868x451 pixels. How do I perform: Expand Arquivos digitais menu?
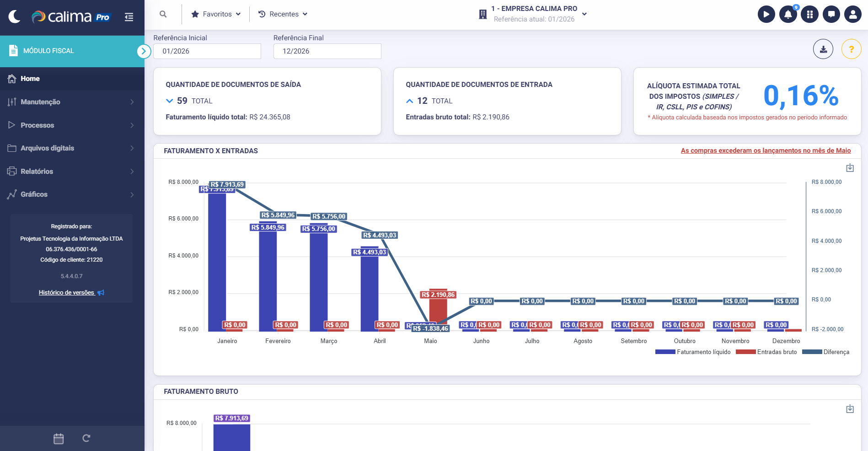[x=72, y=148]
